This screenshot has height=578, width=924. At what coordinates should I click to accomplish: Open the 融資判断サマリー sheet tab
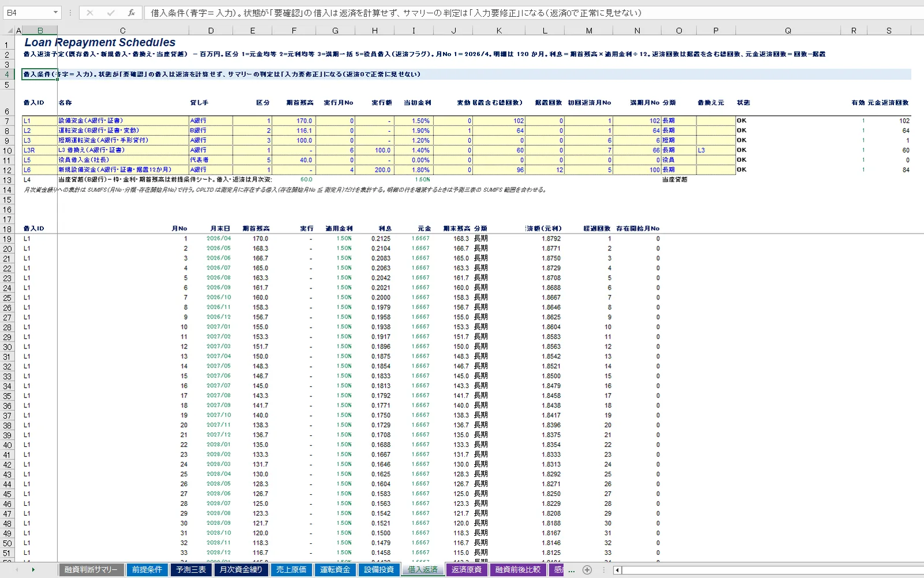point(91,570)
